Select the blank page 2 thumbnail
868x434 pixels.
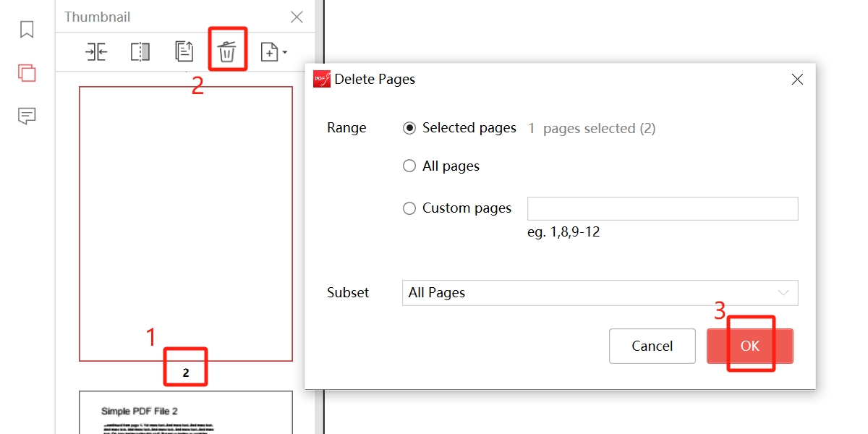pos(186,224)
